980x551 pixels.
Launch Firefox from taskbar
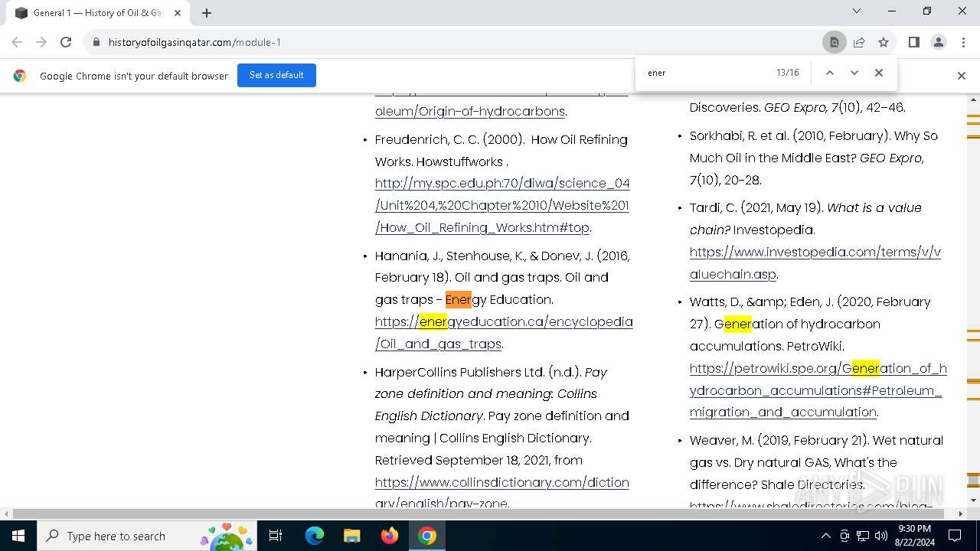coord(390,536)
